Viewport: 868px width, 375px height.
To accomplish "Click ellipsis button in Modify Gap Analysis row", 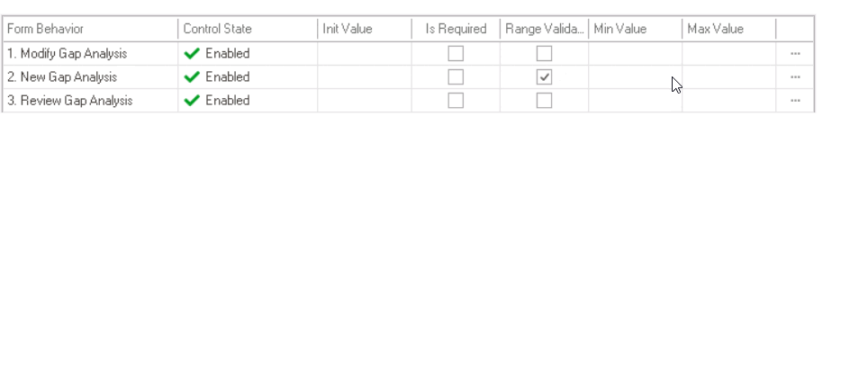I will pos(795,54).
